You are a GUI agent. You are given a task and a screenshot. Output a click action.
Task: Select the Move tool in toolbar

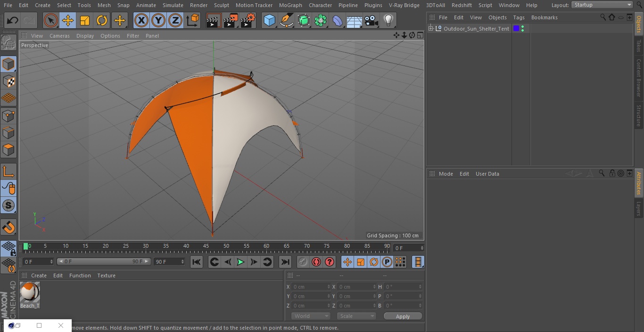click(68, 20)
